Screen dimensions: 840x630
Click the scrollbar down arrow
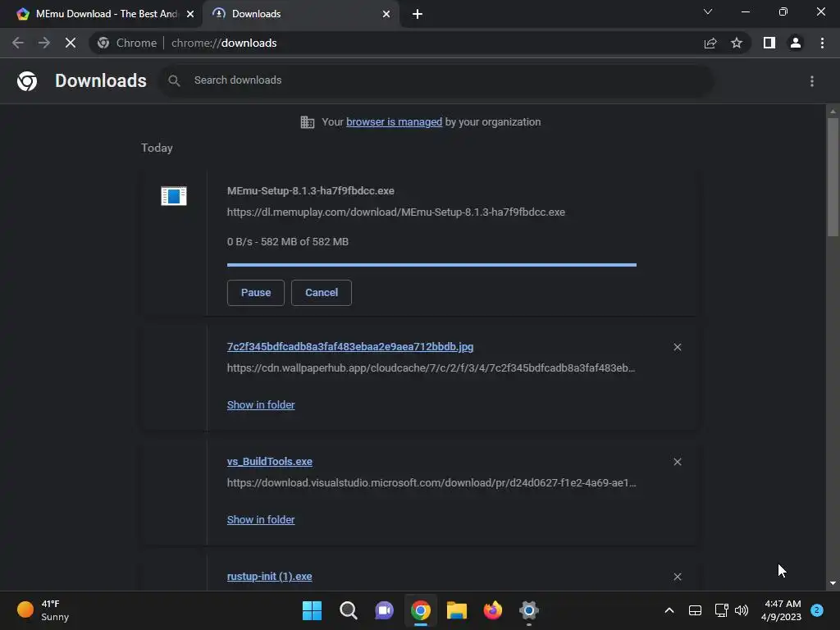[x=833, y=583]
